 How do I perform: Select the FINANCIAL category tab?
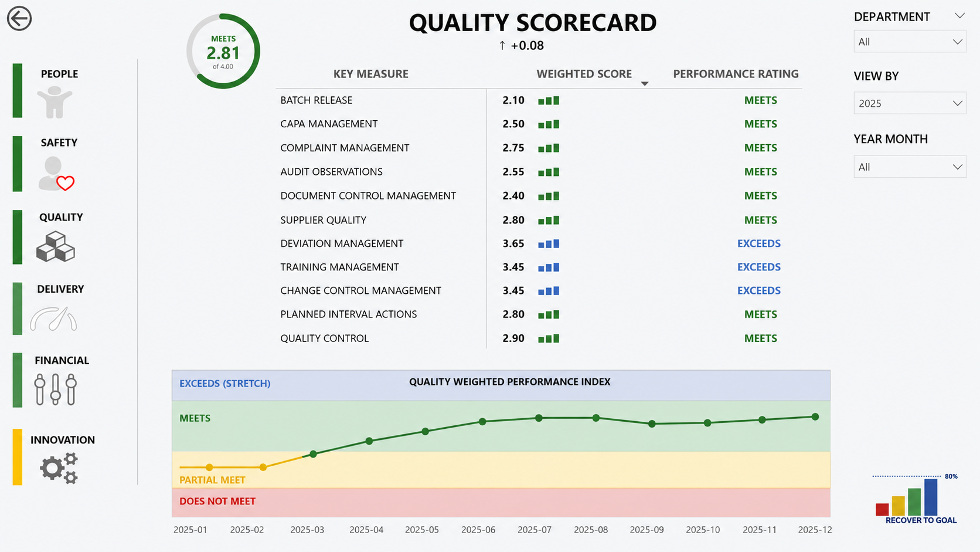(62, 361)
